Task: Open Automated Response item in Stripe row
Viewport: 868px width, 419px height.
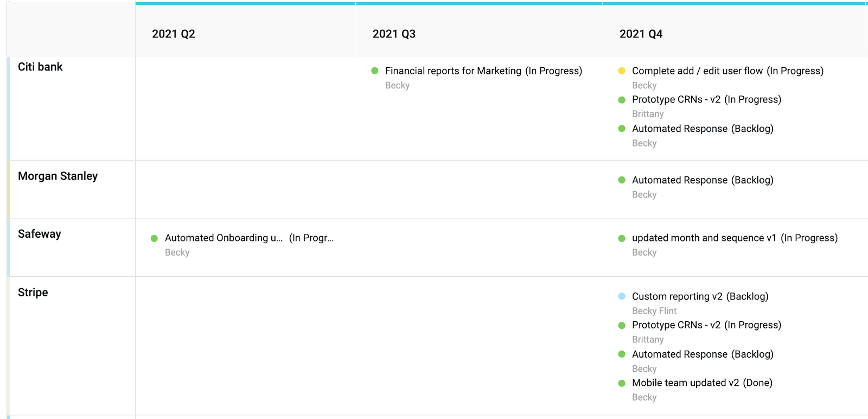Action: [703, 354]
